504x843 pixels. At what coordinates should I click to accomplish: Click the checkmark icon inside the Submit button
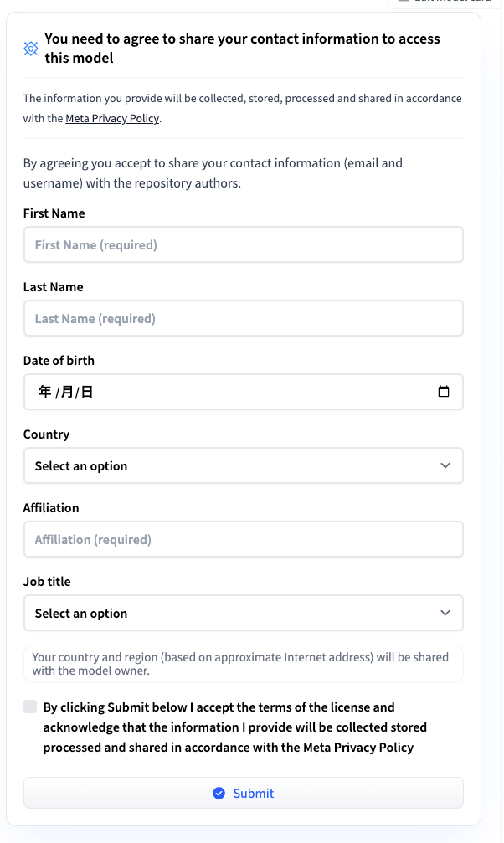[219, 793]
